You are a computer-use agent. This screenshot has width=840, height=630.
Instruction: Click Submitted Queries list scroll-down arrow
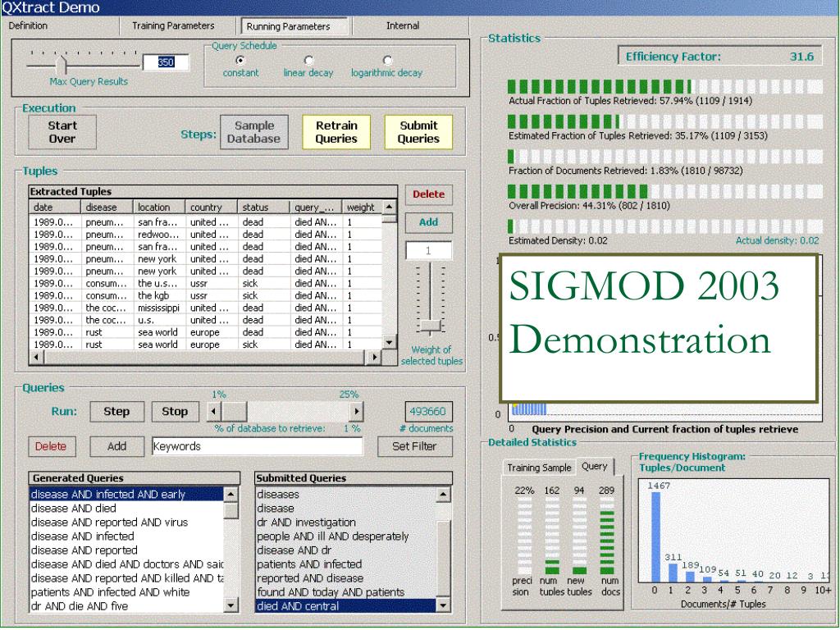coord(443,605)
